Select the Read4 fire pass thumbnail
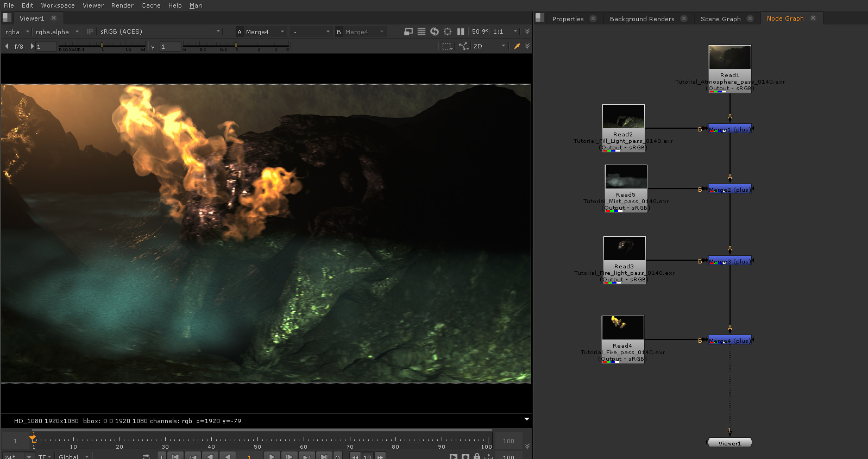 (x=622, y=328)
